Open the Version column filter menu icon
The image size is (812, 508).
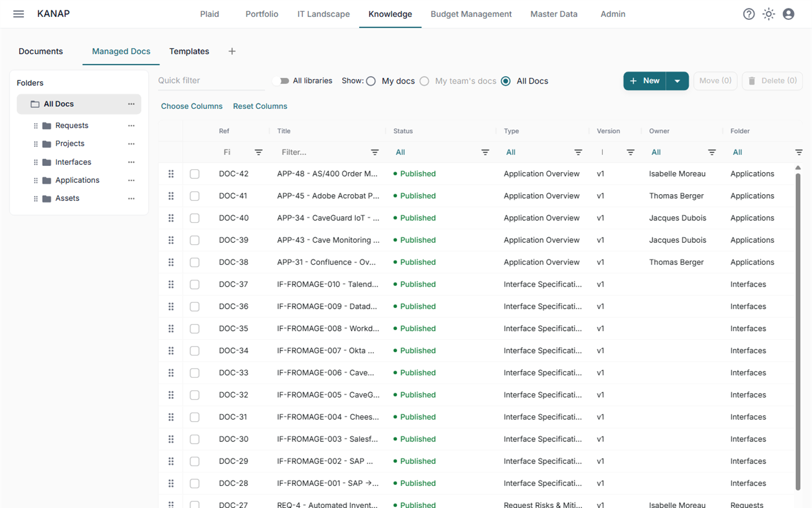630,152
